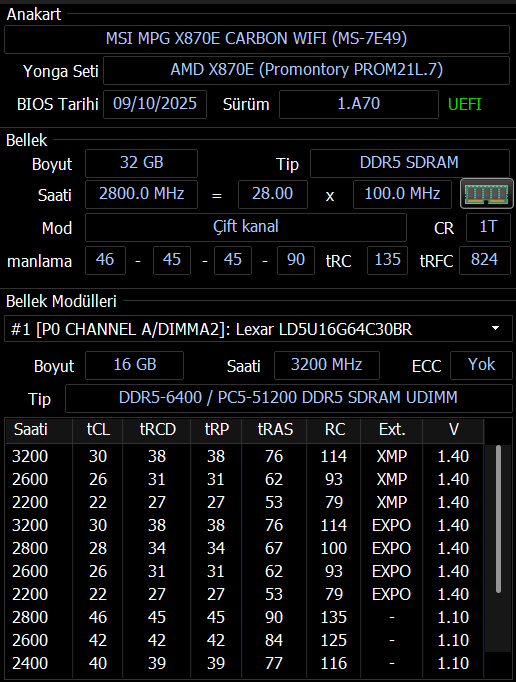Click the DDR5-6400 / PC5-51200 type field
This screenshot has height=682, width=516.
288,398
